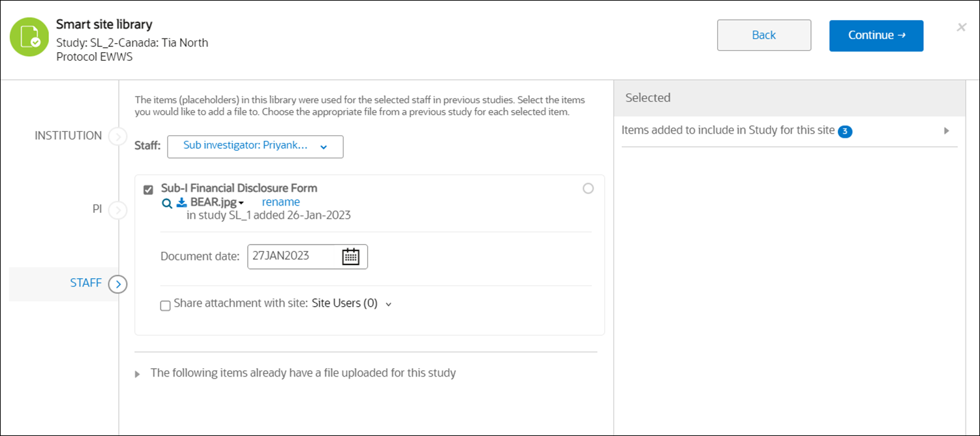Expand the items added to Study arrow
Screen dimensions: 980x436
pyautogui.click(x=946, y=131)
